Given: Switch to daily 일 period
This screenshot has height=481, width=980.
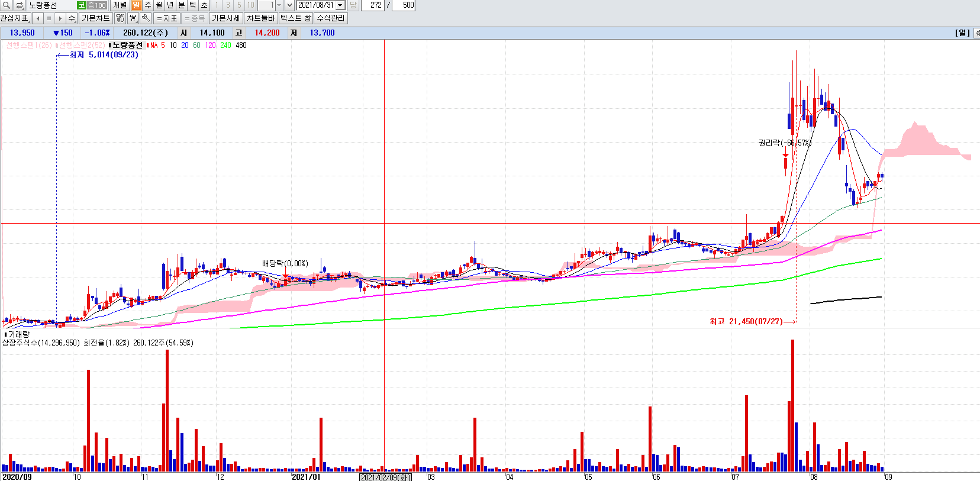Looking at the screenshot, I should pos(136,5).
